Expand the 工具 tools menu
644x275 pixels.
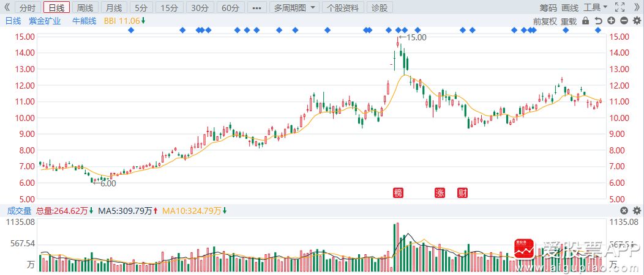pos(595,8)
